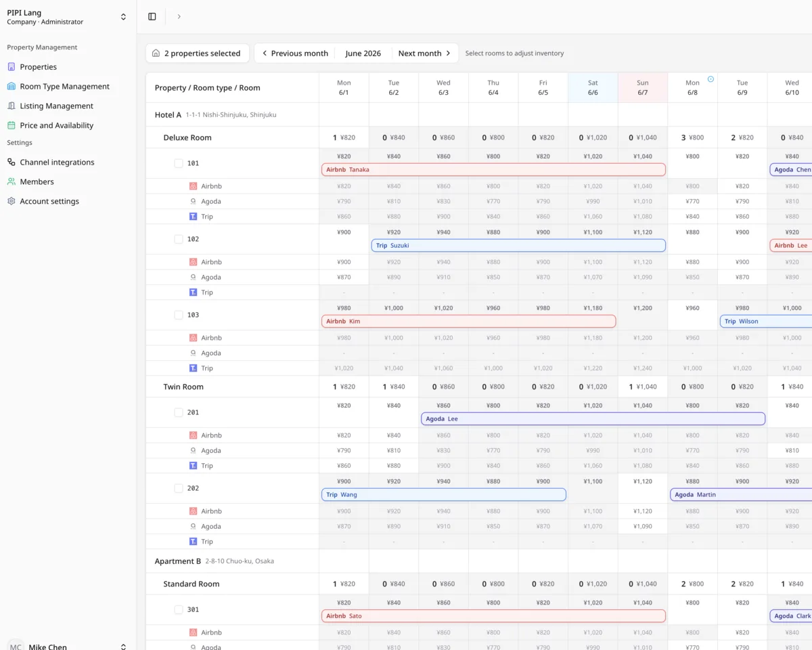Open the Trip Wilson booking bar
Image resolution: width=812 pixels, height=650 pixels.
[766, 321]
